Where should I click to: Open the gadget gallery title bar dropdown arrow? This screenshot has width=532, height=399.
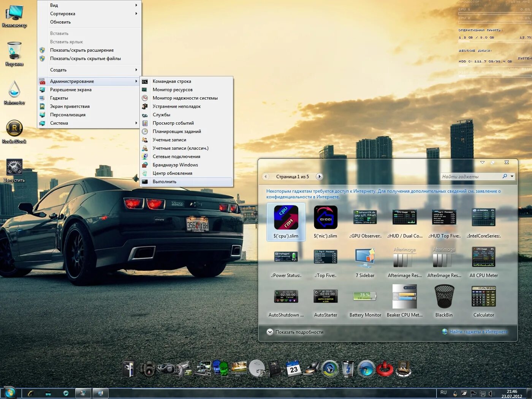pyautogui.click(x=482, y=162)
